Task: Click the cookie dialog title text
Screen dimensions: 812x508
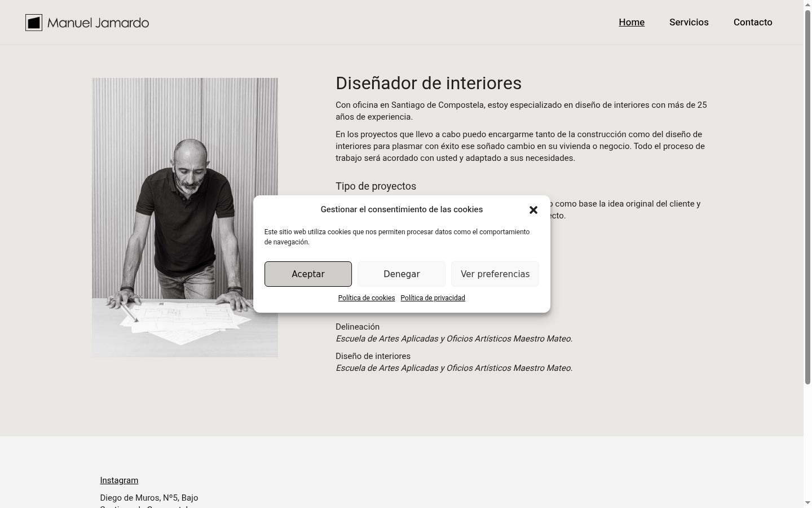Action: pos(401,209)
